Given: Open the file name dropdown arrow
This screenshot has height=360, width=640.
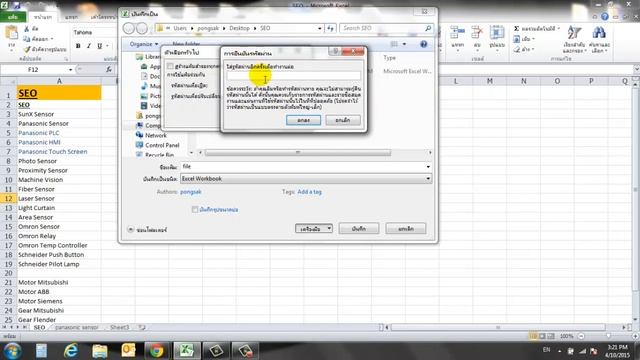Looking at the screenshot, I should click(428, 167).
